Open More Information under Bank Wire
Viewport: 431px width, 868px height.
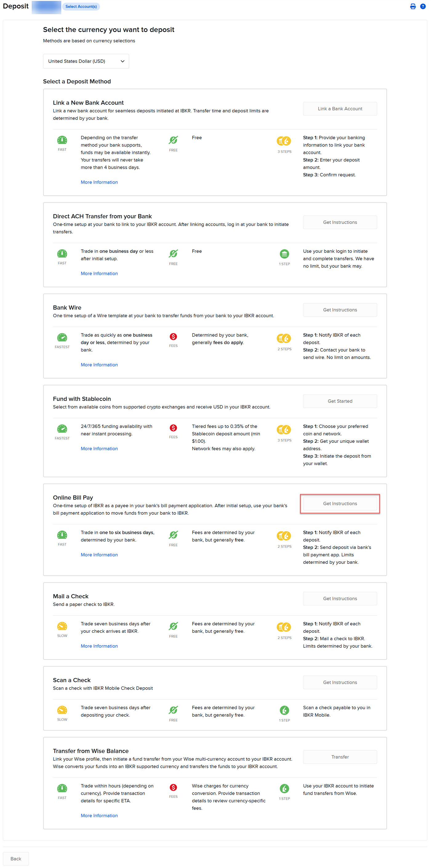coord(99,365)
